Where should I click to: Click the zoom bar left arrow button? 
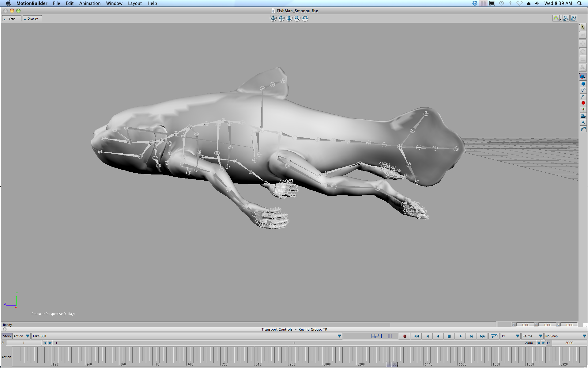coord(45,343)
